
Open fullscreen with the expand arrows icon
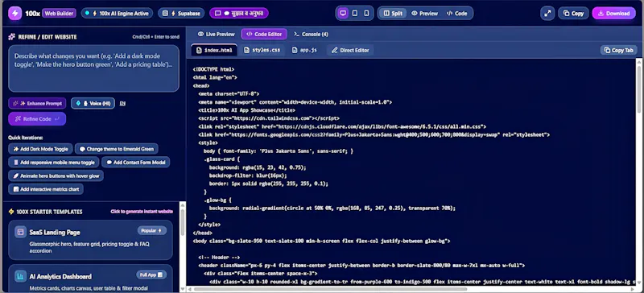tap(547, 13)
